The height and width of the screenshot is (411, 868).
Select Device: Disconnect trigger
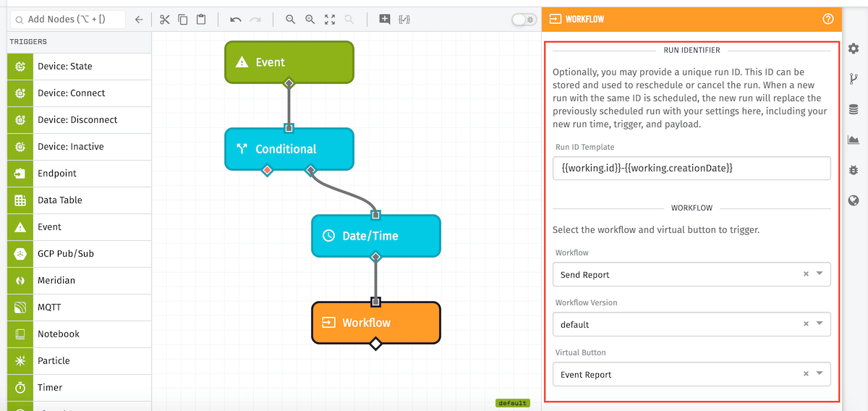[x=80, y=120]
